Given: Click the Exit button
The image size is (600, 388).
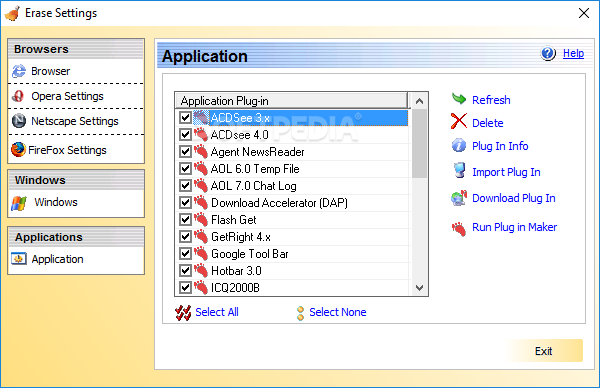Looking at the screenshot, I should (543, 351).
